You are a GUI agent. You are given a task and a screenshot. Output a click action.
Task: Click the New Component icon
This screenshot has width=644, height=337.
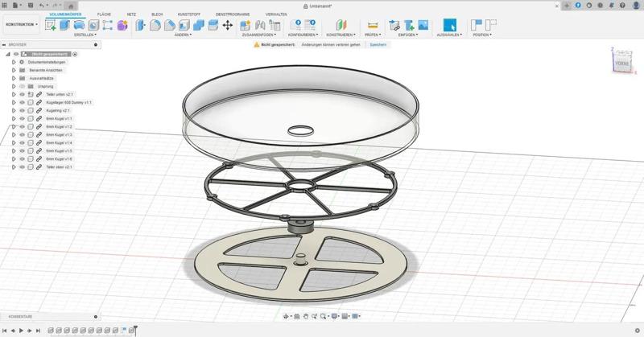point(246,25)
